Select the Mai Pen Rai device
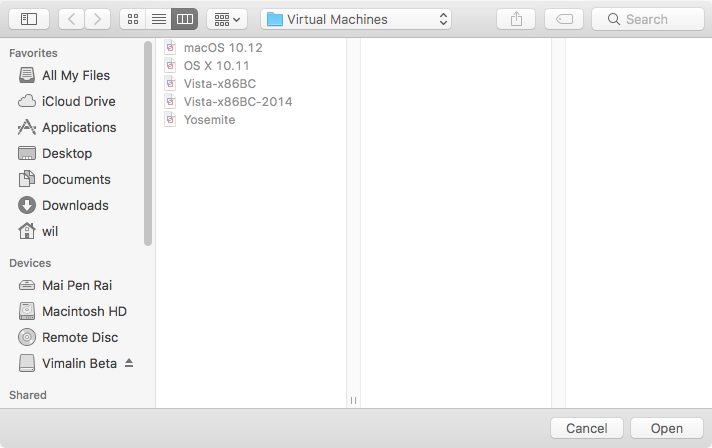The height and width of the screenshot is (448, 712). point(76,286)
